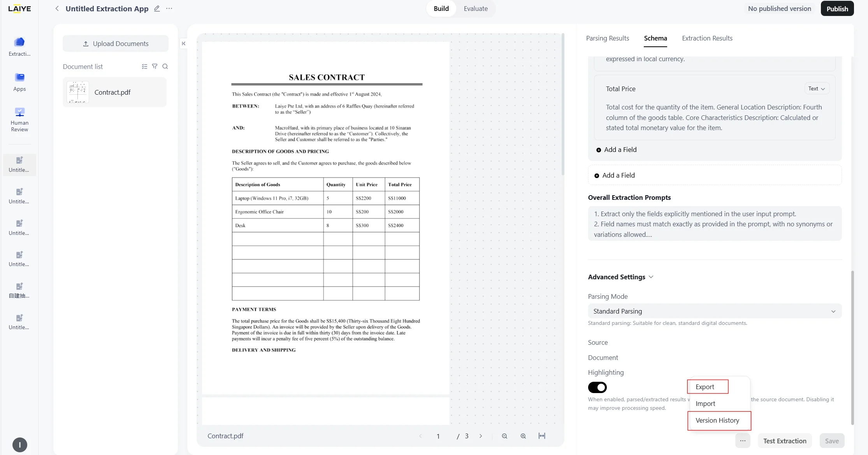Go to Apps in the left sidebar

[x=19, y=82]
